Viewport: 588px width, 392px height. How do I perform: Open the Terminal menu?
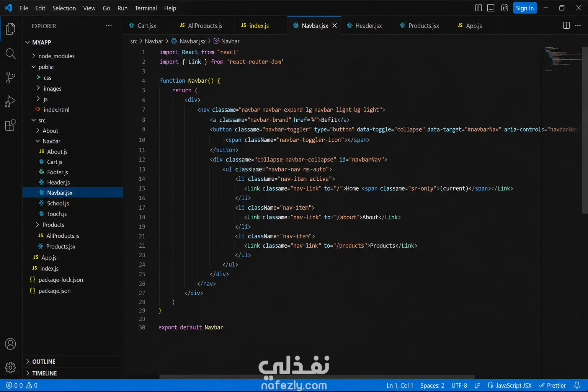coord(146,8)
